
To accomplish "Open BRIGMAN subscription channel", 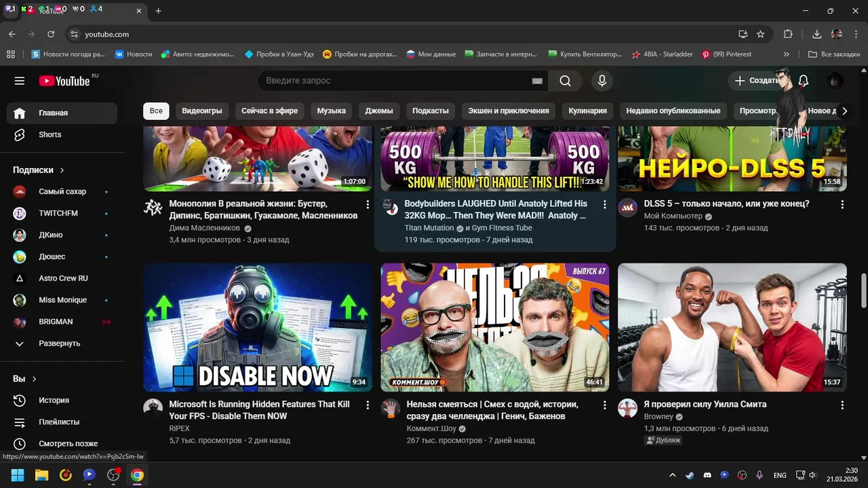I will point(62,321).
